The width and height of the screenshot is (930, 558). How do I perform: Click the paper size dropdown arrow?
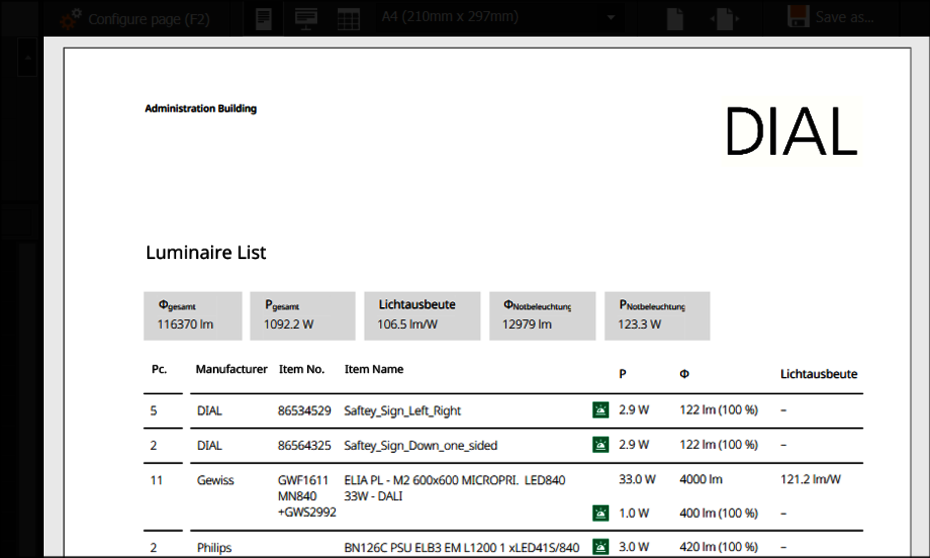point(609,18)
